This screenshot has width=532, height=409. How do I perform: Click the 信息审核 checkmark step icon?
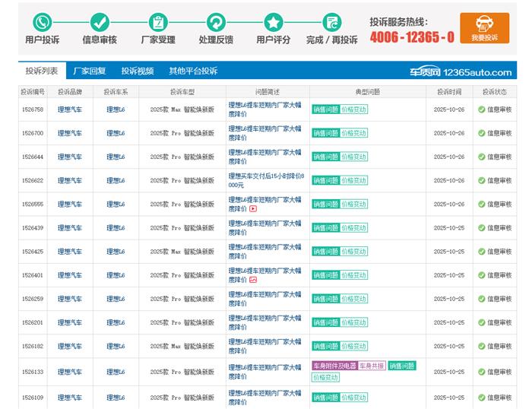point(100,22)
